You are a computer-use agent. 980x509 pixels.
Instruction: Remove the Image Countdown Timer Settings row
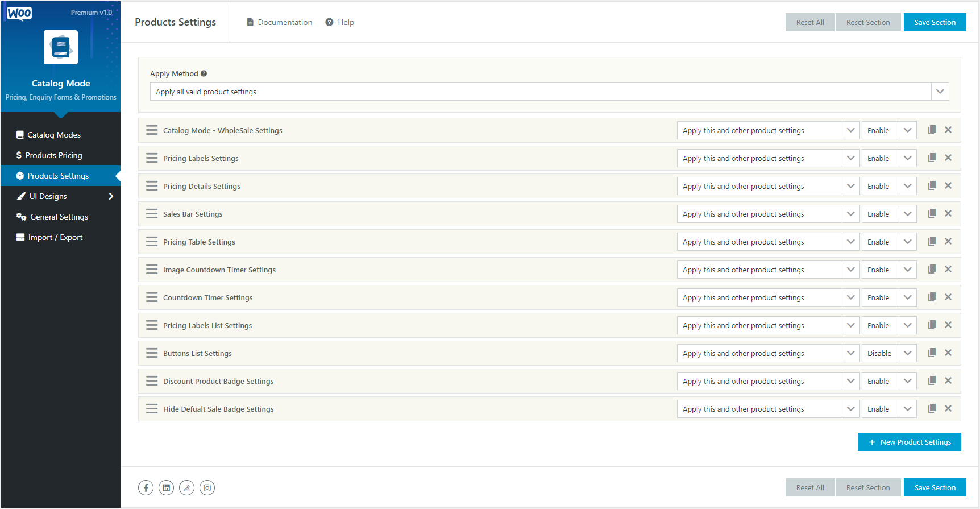(x=948, y=269)
